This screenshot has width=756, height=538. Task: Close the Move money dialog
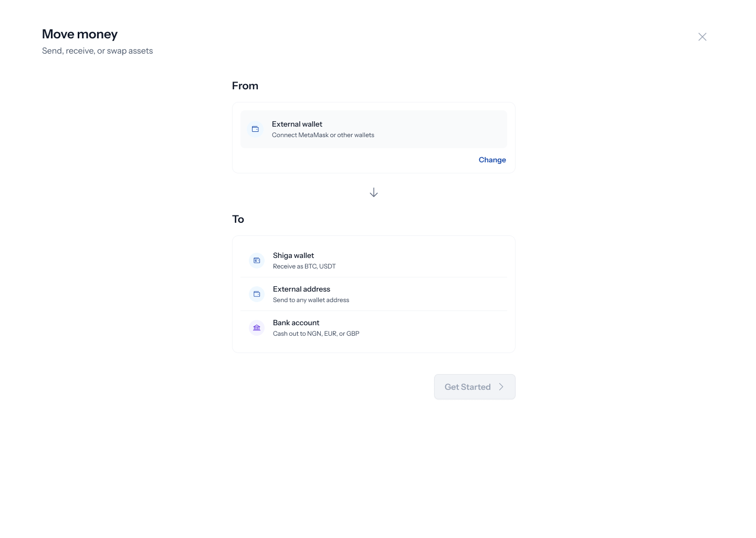[702, 37]
